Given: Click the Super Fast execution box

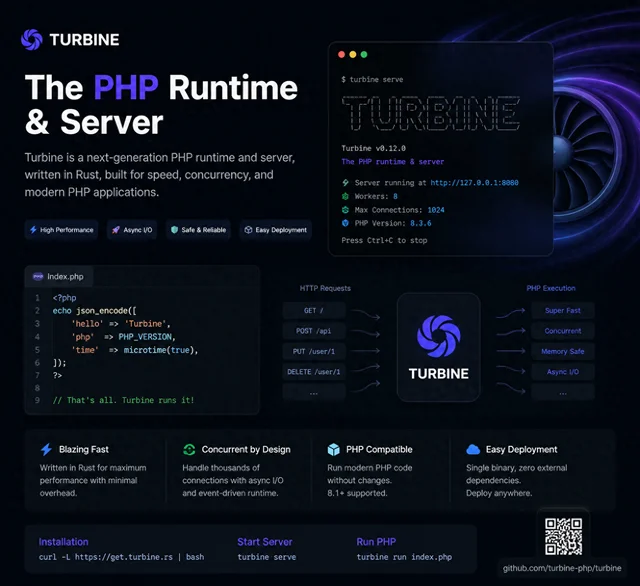Looking at the screenshot, I should pos(563,311).
